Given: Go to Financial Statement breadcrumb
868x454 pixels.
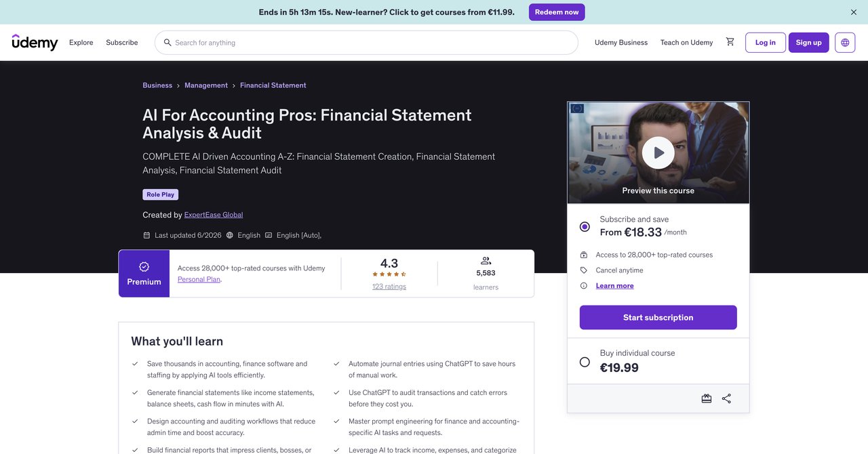Looking at the screenshot, I should (x=273, y=85).
